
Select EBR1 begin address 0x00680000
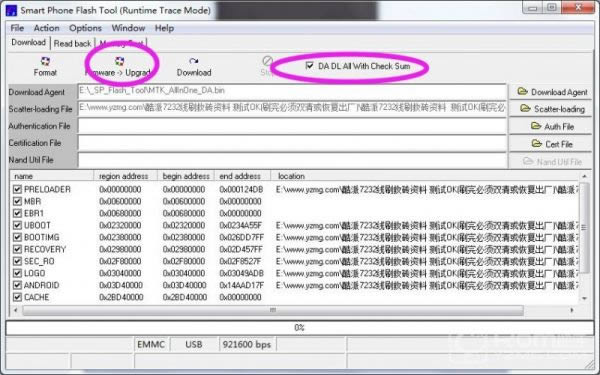point(184,213)
